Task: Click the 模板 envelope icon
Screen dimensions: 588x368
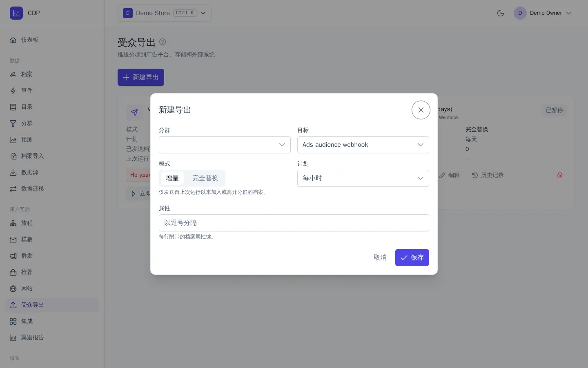Action: 13,240
